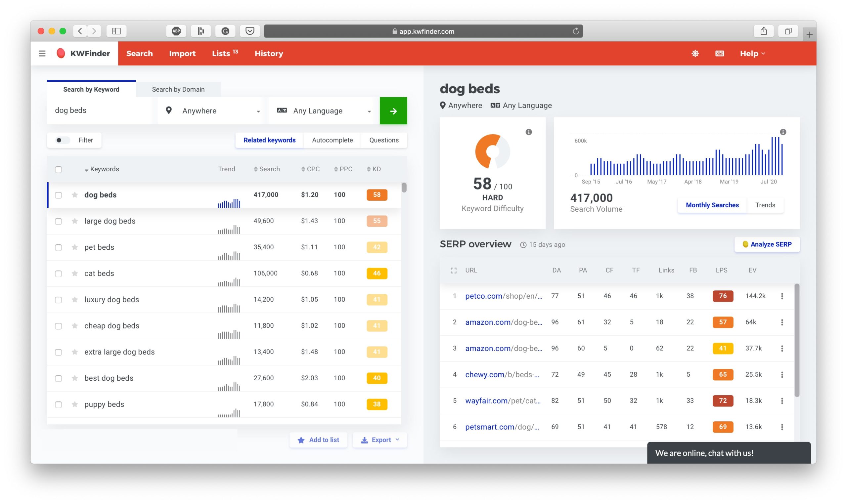Click the Safari share icon

click(x=763, y=31)
